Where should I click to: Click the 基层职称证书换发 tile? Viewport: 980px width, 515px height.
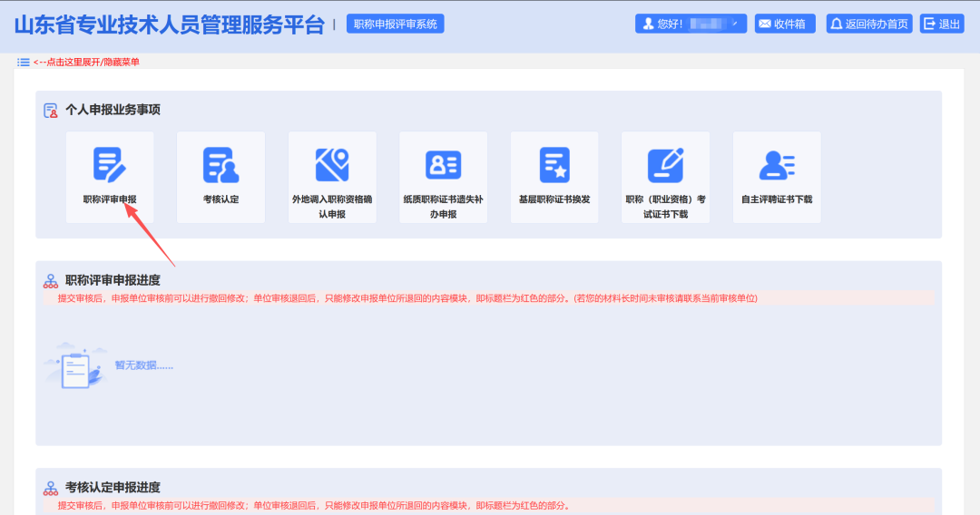coord(554,178)
